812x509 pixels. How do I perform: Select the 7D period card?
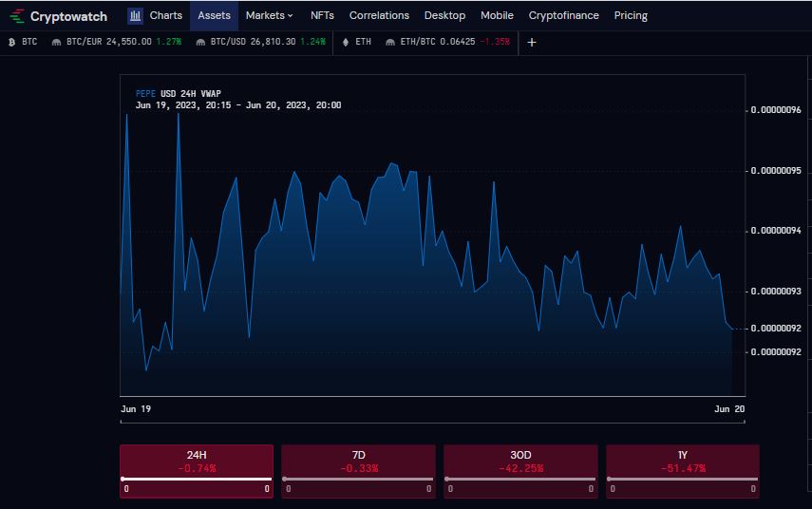(358, 471)
